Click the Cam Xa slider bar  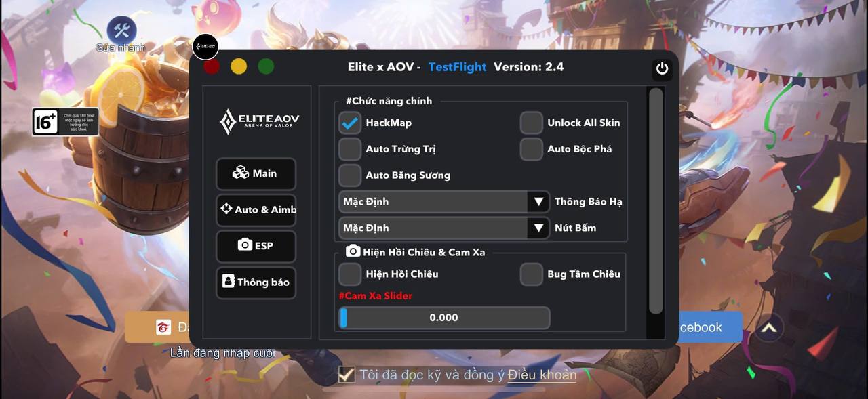[444, 318]
